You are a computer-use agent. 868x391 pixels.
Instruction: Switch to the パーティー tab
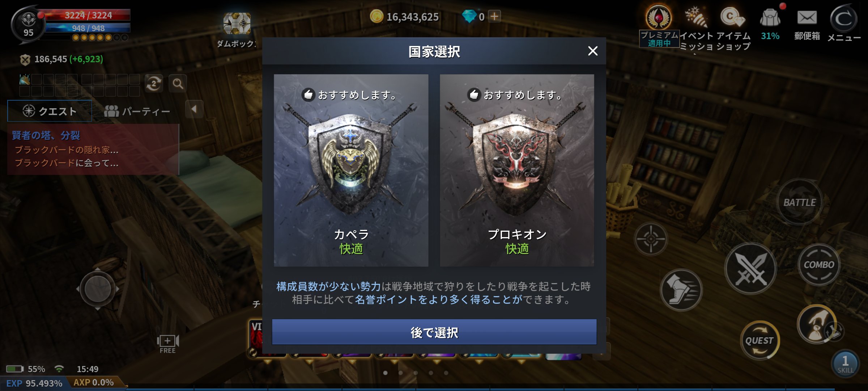[x=137, y=111]
